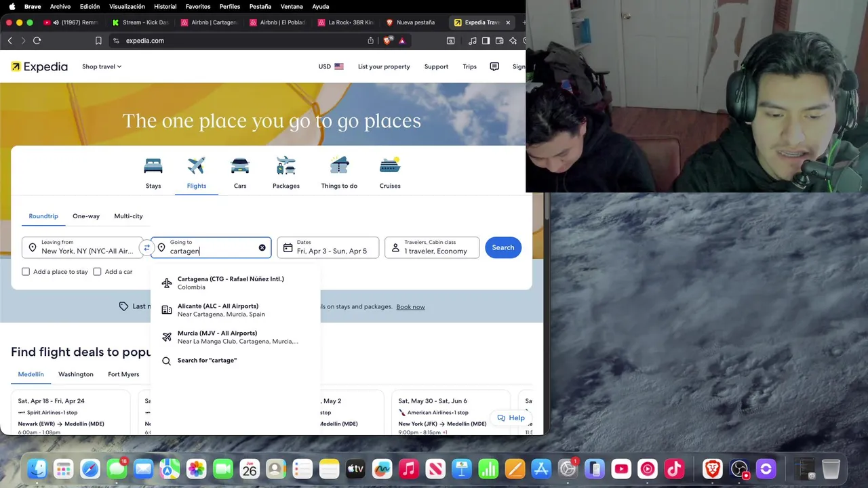Open the USD currency region selector
Viewport: 868px width, 488px height.
tap(331, 66)
